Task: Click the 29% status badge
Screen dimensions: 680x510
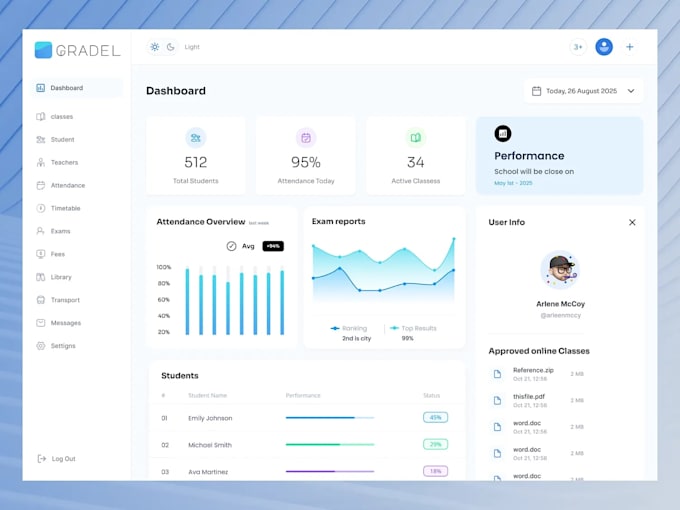Action: 435,445
